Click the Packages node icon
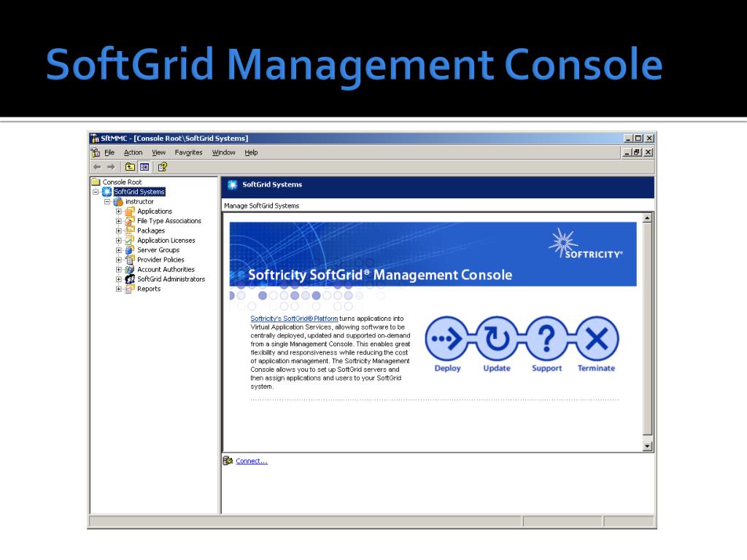This screenshot has height=560, width=747. 130,230
